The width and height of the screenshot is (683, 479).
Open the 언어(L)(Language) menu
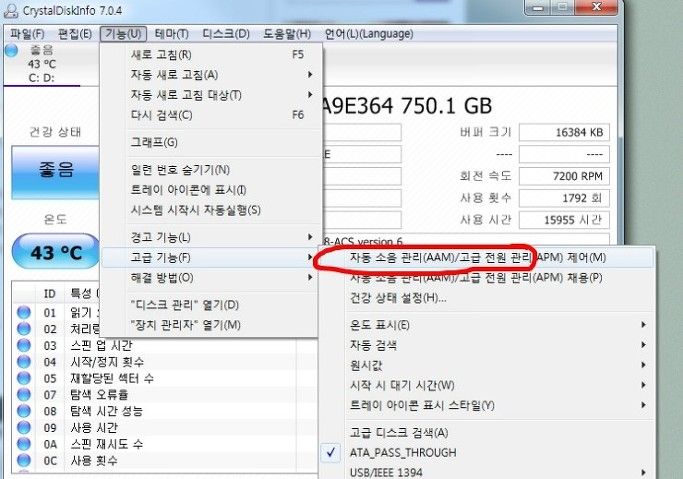click(x=369, y=34)
